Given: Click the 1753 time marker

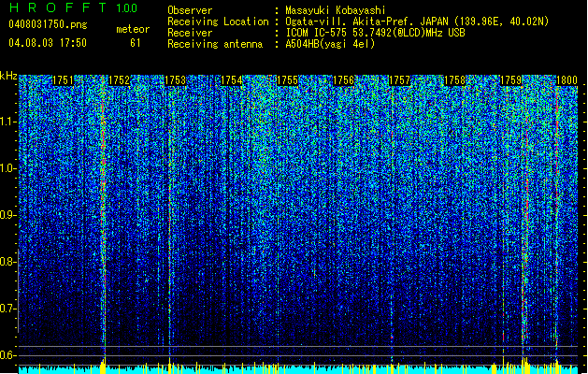Looking at the screenshot, I should pos(176,80).
